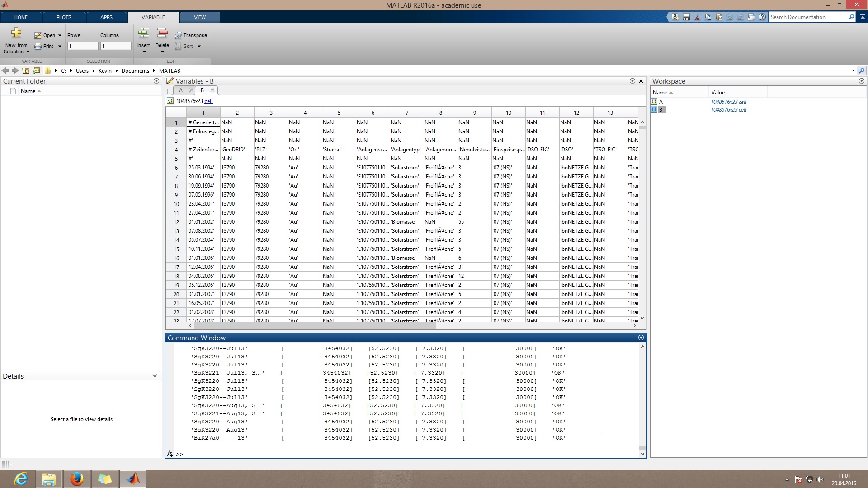Open Command Window actions menu button
Screen dimensions: 868x488
pos(641,338)
